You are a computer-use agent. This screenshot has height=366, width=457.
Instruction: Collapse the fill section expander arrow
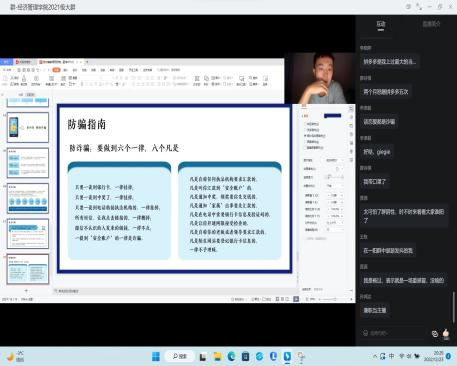[x=303, y=116]
